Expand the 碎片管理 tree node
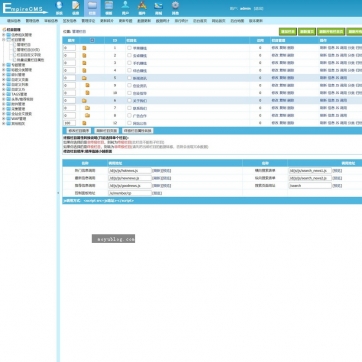 pyautogui.click(x=4, y=75)
